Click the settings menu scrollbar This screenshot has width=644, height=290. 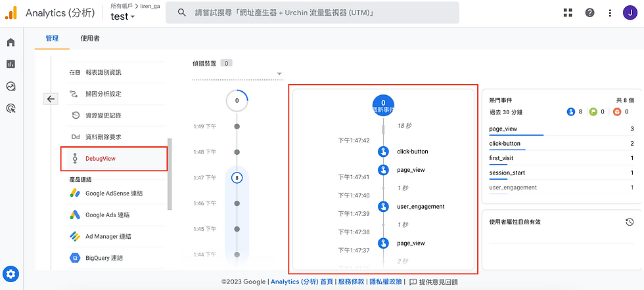pos(170,175)
